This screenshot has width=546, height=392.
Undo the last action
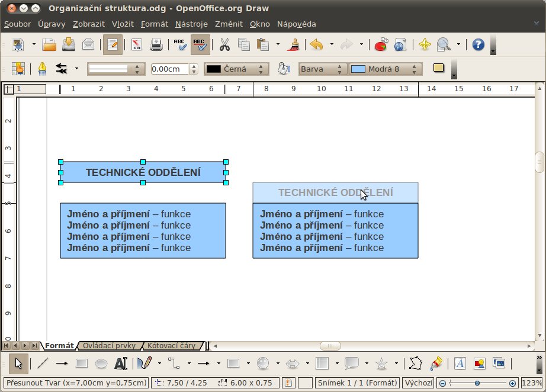(316, 44)
